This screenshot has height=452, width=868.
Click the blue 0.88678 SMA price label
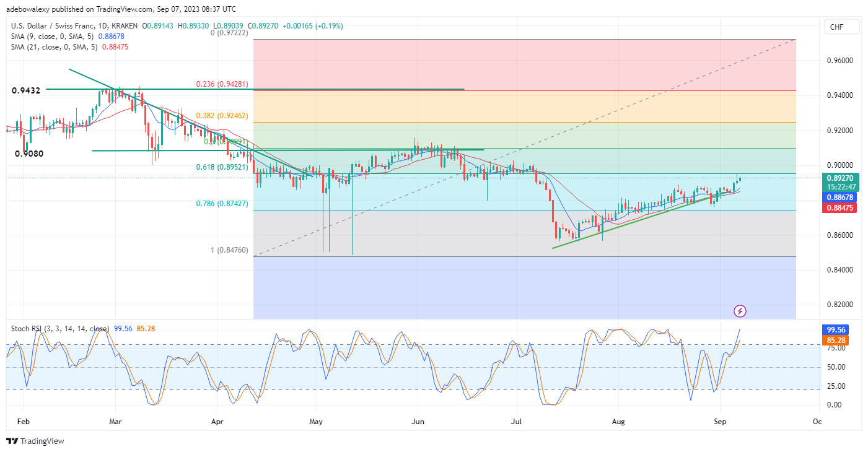click(839, 197)
